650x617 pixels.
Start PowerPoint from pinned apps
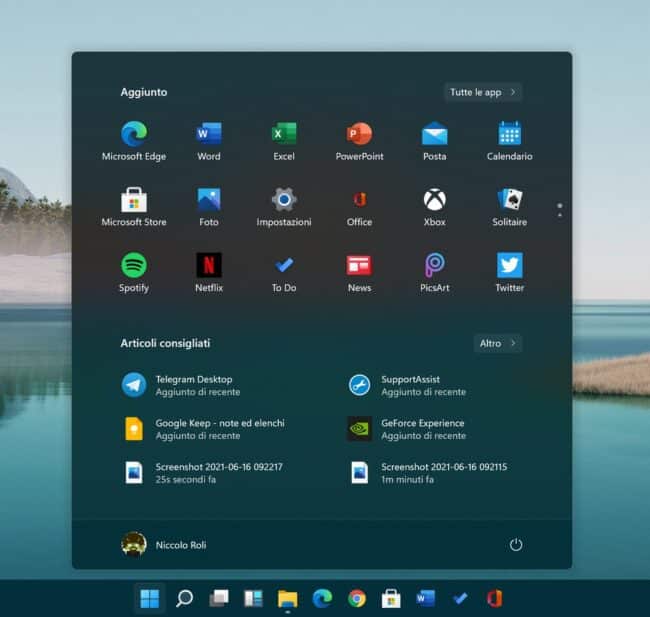tap(359, 141)
